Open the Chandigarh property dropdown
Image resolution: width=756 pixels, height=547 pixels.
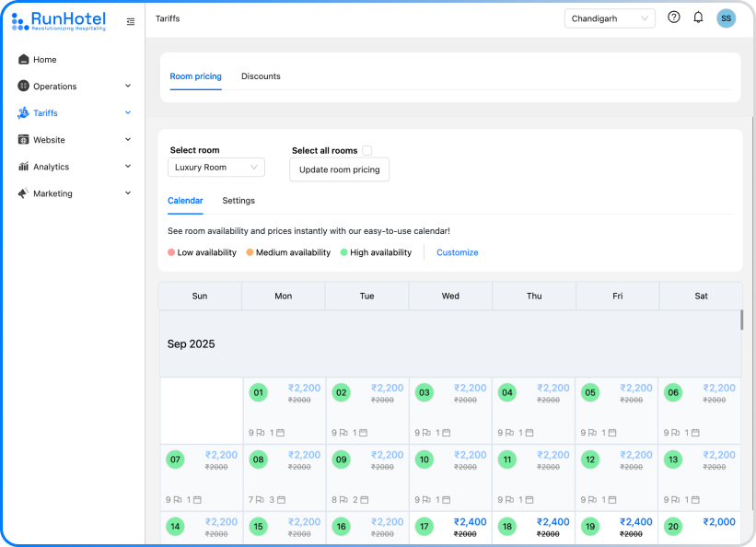610,18
